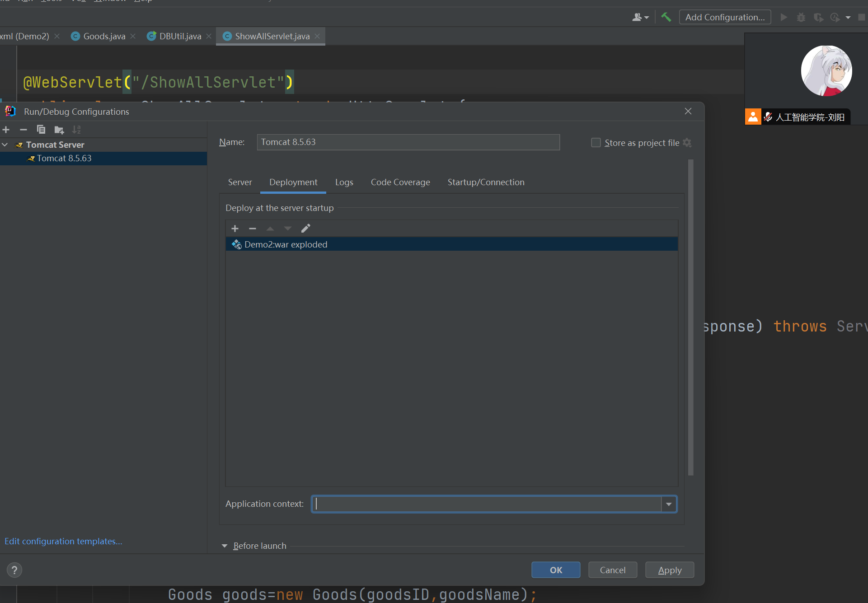The height and width of the screenshot is (603, 868).
Task: Open Add Configuration... button
Action: [x=725, y=17]
